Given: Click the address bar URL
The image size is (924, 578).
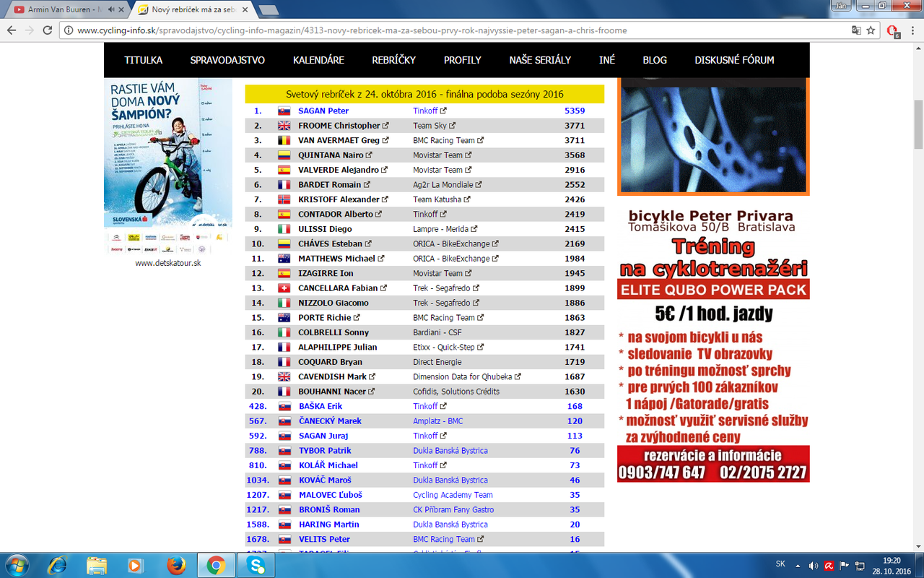Looking at the screenshot, I should [x=352, y=30].
